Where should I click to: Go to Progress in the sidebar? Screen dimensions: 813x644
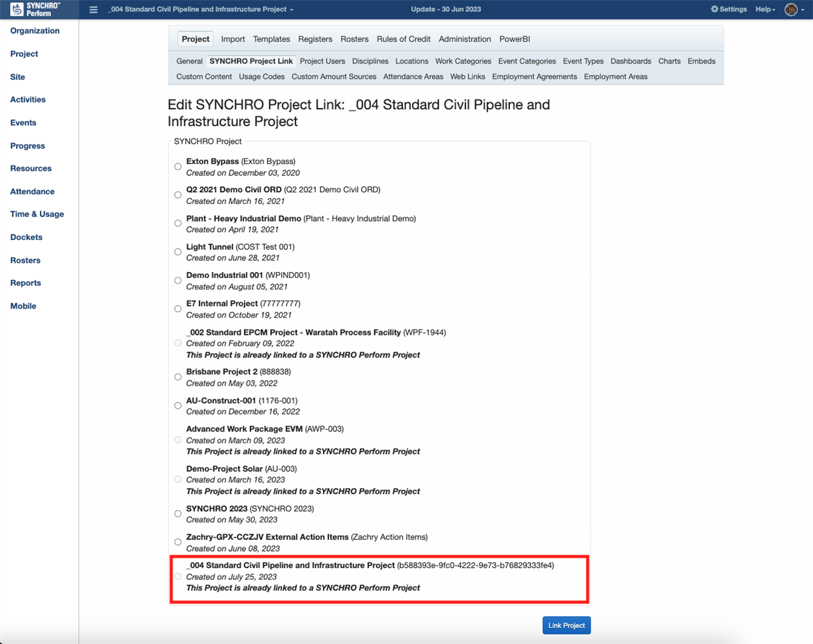coord(27,146)
